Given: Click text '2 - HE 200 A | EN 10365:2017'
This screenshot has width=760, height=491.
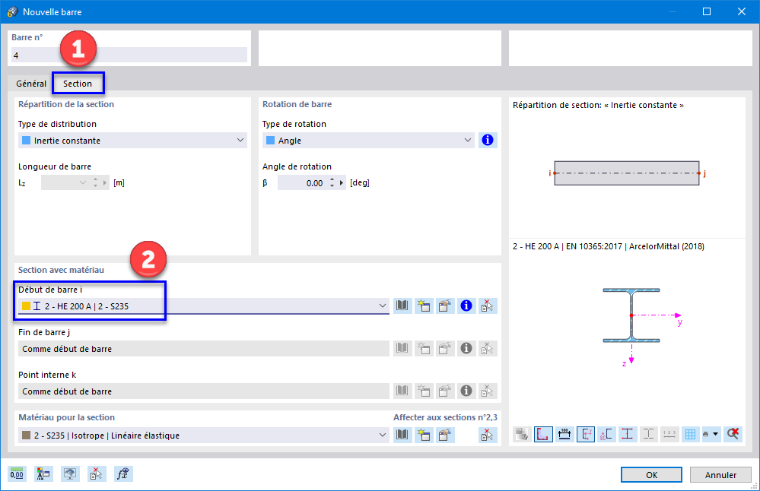Looking at the screenshot, I should tap(567, 246).
